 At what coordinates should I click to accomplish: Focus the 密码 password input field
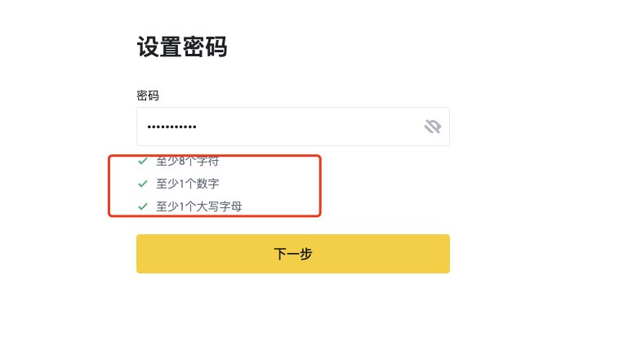(x=278, y=127)
